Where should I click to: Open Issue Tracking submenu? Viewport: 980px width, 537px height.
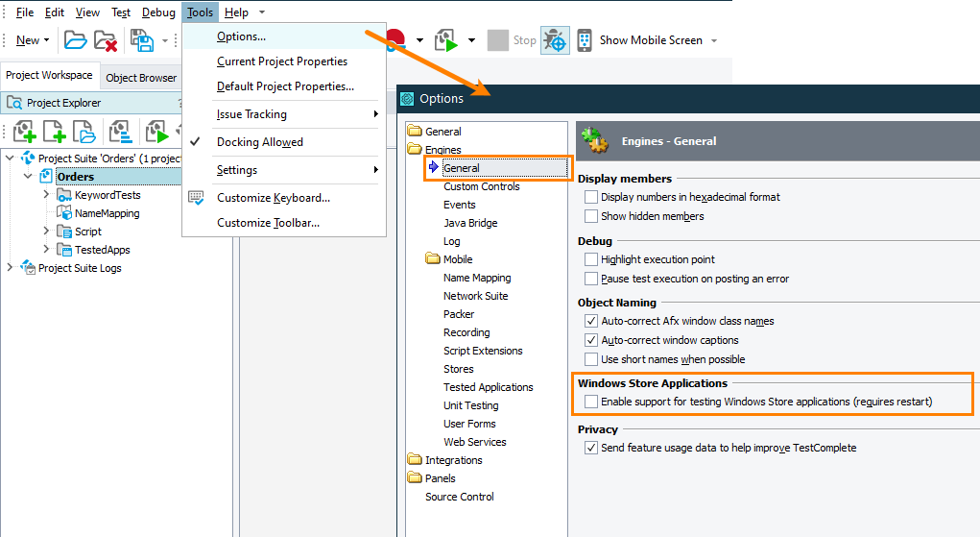tap(284, 114)
